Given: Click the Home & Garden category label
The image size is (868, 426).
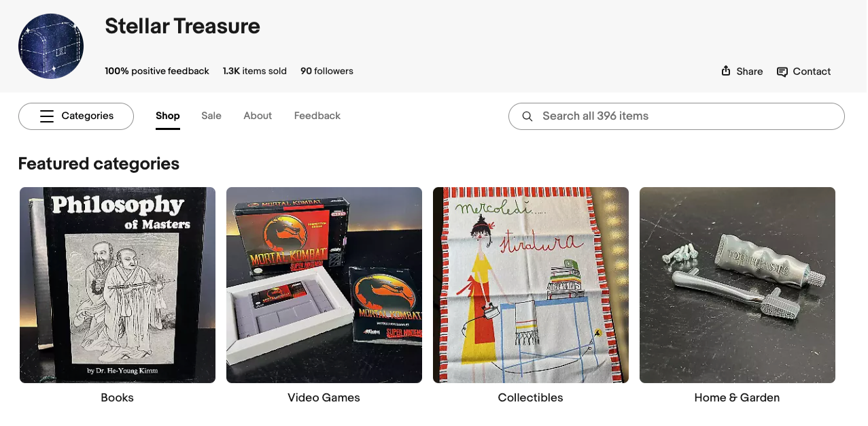Looking at the screenshot, I should tap(737, 397).
